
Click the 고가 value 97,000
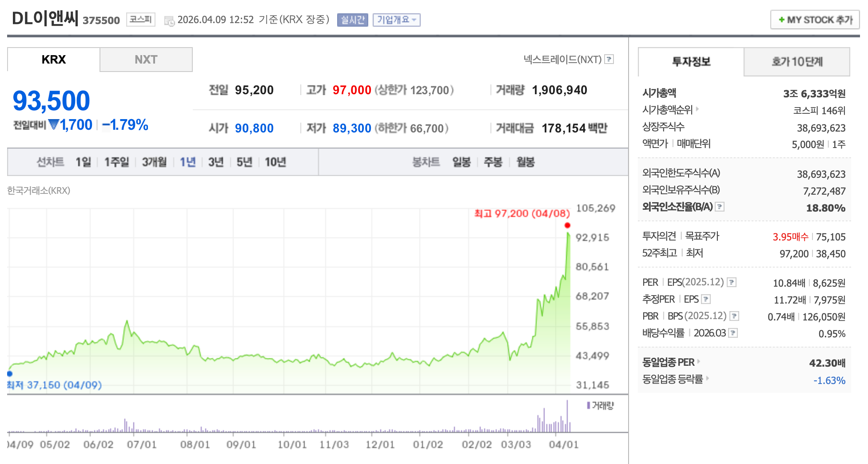tap(352, 90)
